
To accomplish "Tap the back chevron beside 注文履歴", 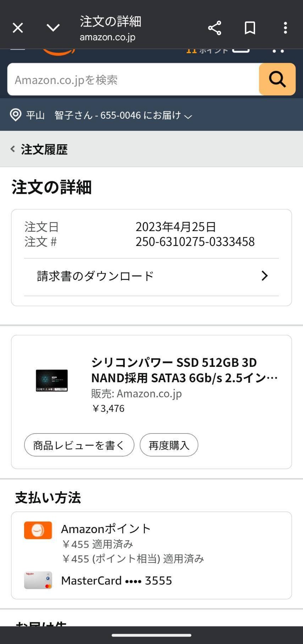I will 13,149.
